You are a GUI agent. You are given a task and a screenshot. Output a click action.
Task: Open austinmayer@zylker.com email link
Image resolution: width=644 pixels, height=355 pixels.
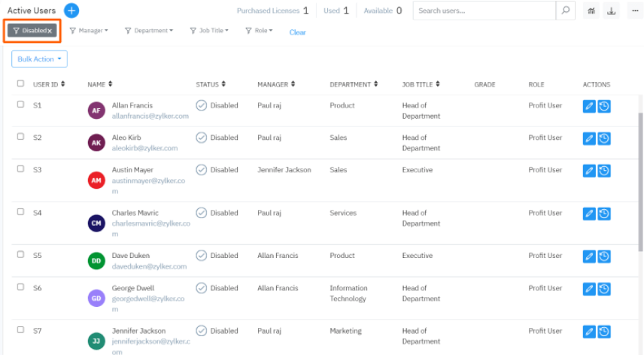coord(148,186)
